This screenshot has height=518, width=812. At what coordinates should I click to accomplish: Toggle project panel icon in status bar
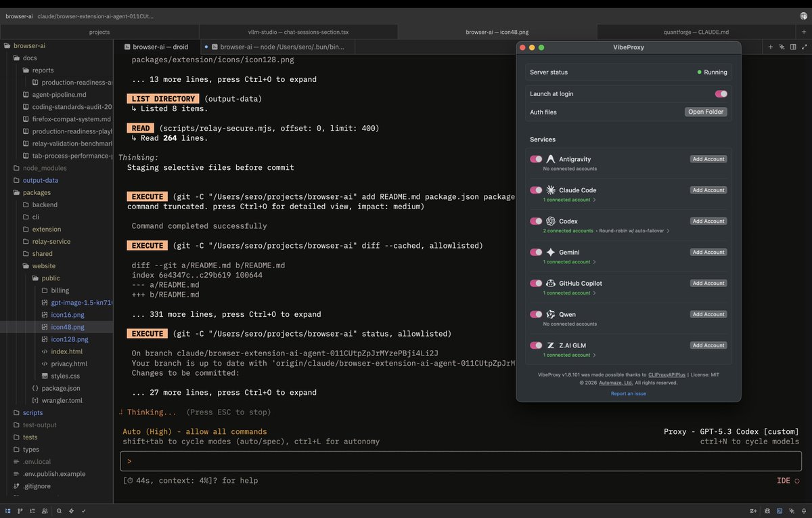click(x=8, y=511)
